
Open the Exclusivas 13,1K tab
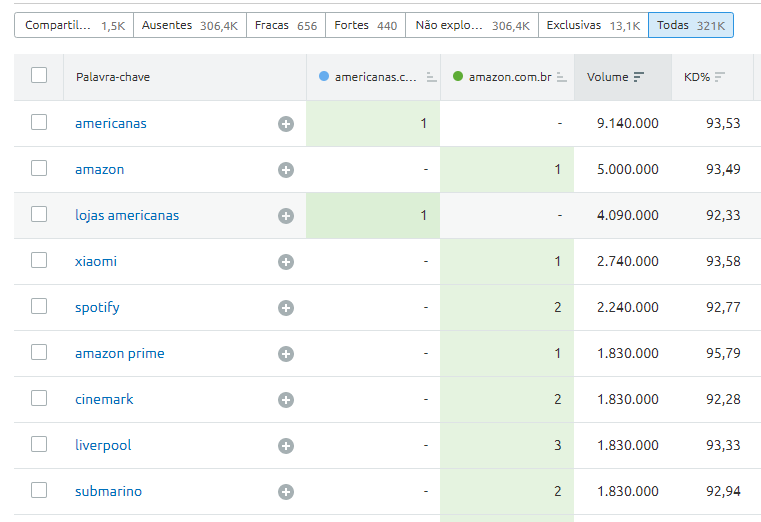tap(592, 25)
